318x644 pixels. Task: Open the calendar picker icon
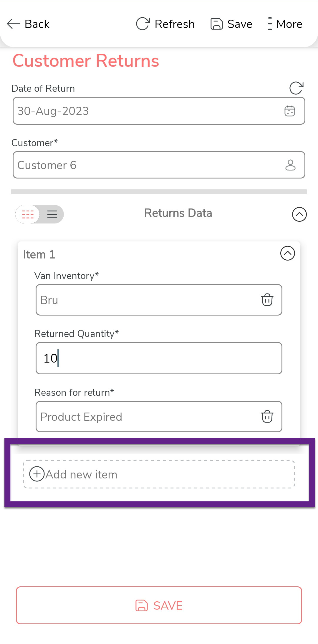[x=290, y=111]
